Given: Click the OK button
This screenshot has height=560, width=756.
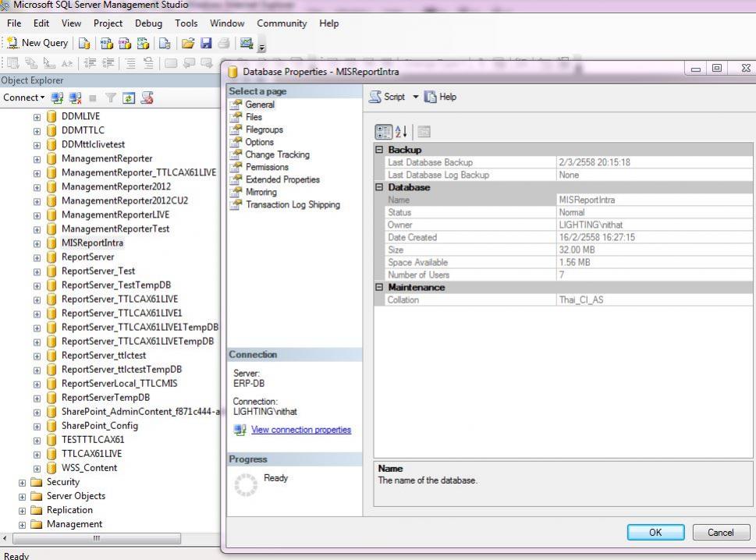Looking at the screenshot, I should click(x=655, y=532).
